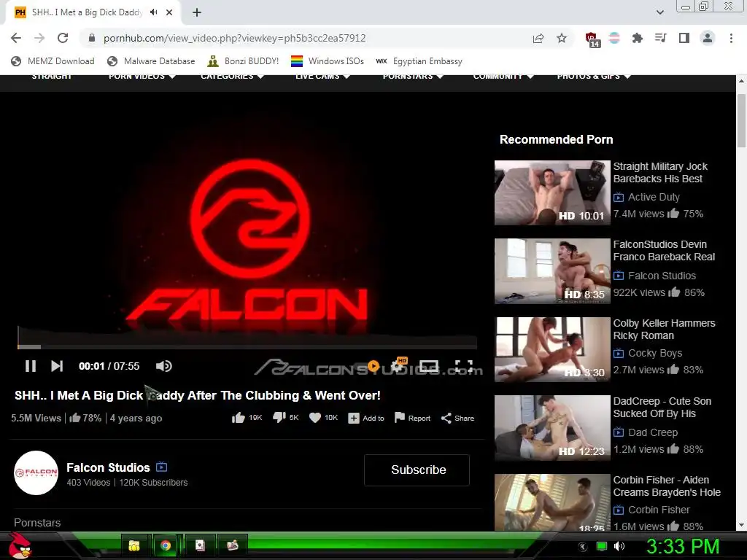Open a new browser tab

click(x=197, y=13)
